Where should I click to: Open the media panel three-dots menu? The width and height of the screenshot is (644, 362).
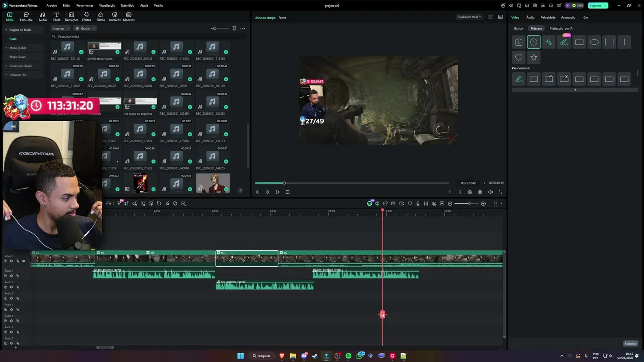(243, 28)
